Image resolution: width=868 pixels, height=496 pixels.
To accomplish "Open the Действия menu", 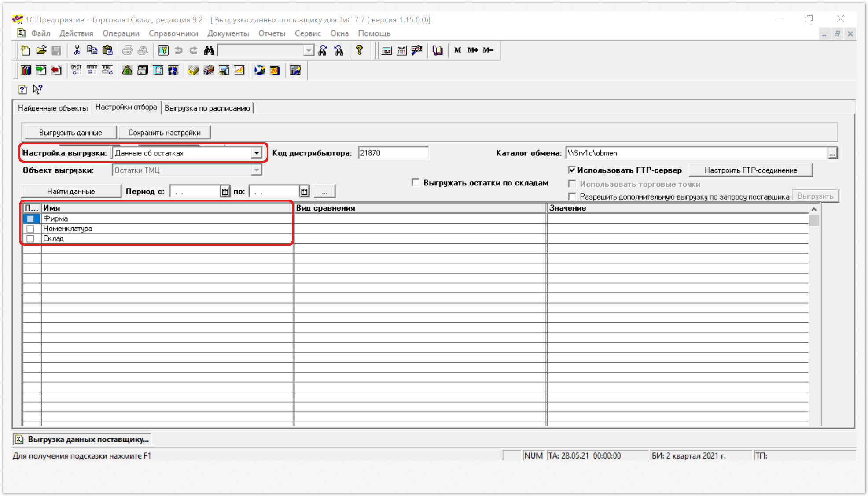I will click(x=76, y=33).
